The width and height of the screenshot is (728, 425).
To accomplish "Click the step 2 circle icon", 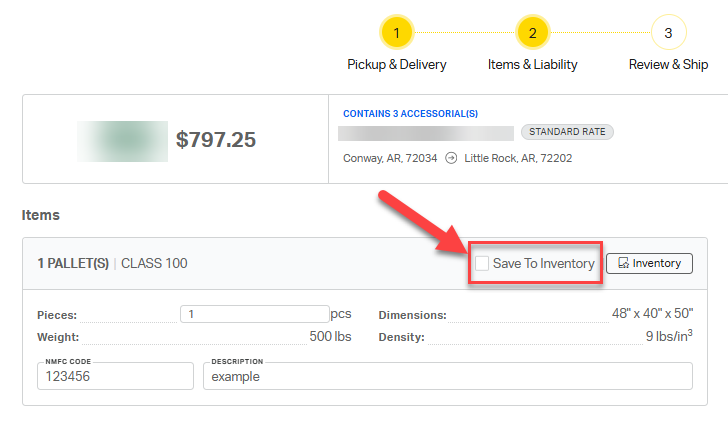I will [532, 33].
